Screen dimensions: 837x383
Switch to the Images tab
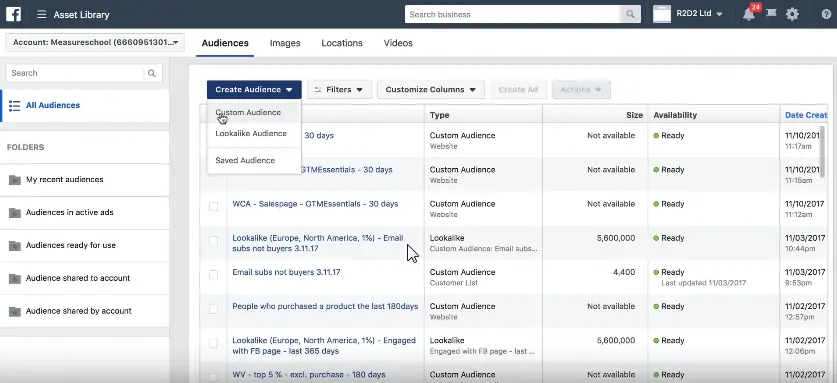(x=285, y=43)
